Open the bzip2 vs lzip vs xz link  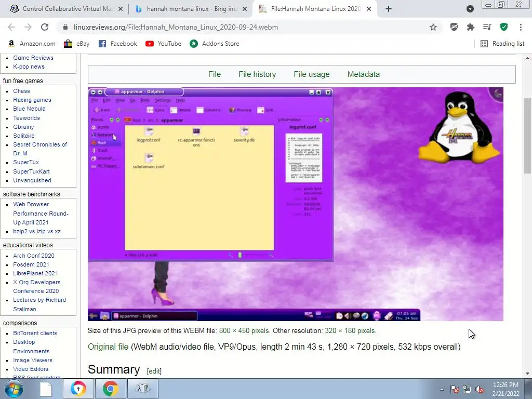[37, 231]
